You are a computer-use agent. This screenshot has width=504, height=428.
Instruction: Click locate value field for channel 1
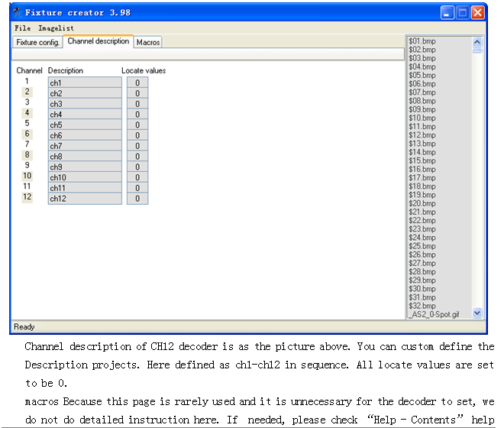click(137, 83)
